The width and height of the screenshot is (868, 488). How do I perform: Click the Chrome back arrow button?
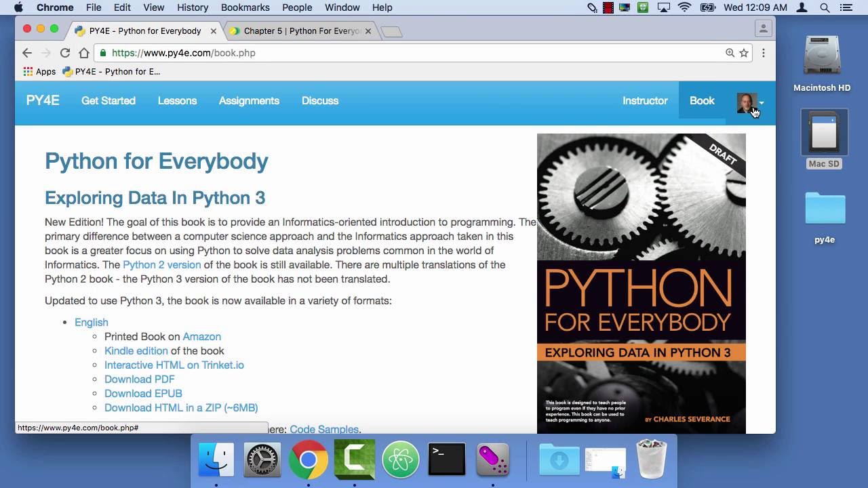(x=27, y=53)
